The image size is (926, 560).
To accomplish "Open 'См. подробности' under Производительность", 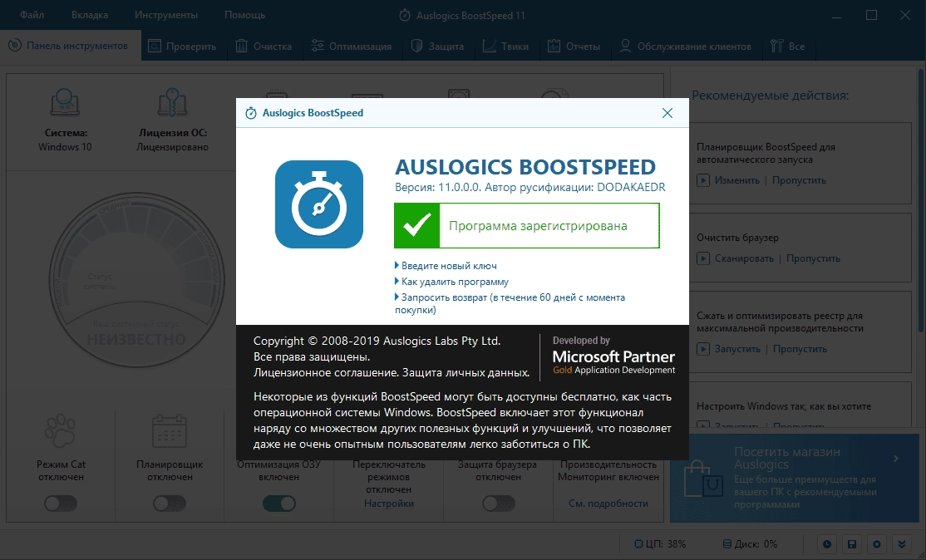I will 608,504.
